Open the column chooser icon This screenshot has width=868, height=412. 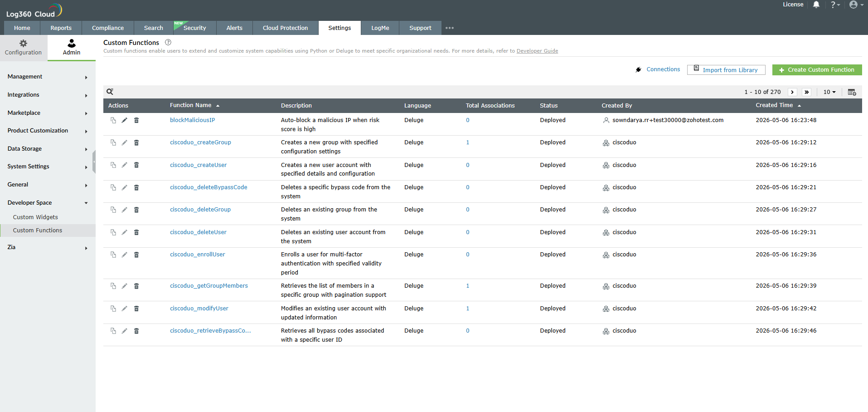pos(852,92)
